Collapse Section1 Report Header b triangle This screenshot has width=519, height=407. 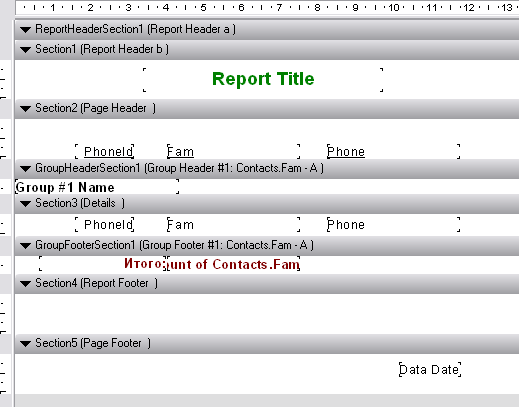[25, 50]
